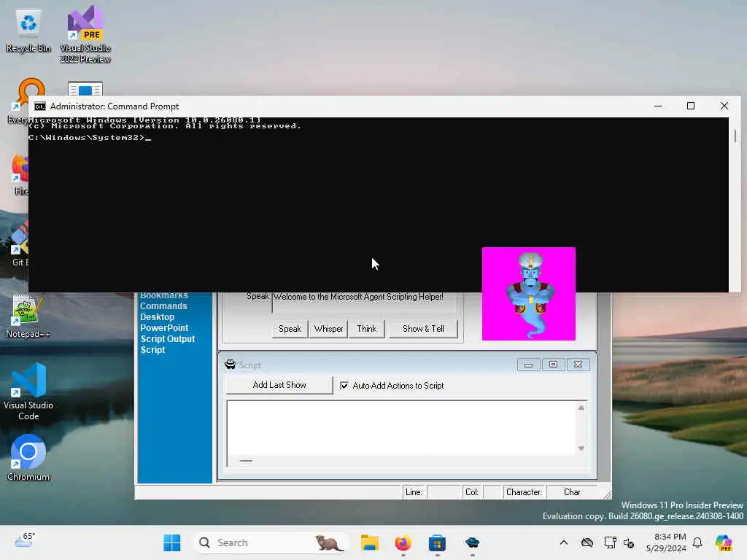Select Commands in the sidebar

[163, 306]
